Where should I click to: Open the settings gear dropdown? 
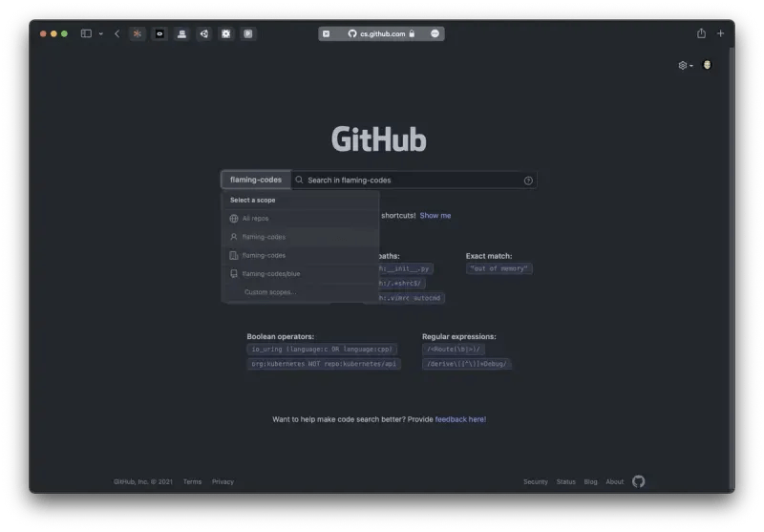(685, 65)
